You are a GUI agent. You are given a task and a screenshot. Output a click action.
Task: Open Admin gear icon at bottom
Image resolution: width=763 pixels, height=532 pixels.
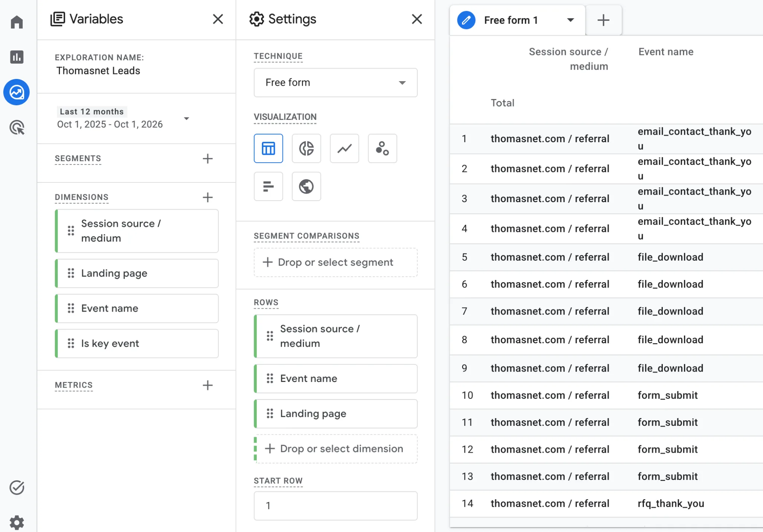tap(17, 522)
